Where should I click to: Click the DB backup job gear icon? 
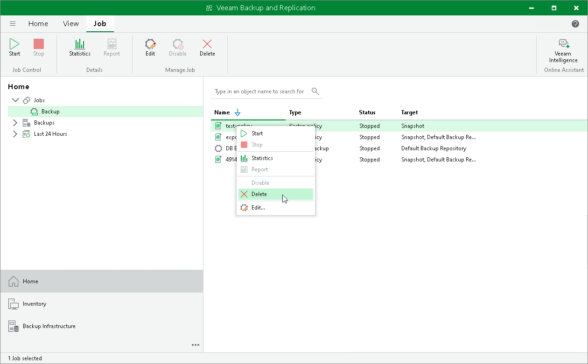tap(218, 148)
